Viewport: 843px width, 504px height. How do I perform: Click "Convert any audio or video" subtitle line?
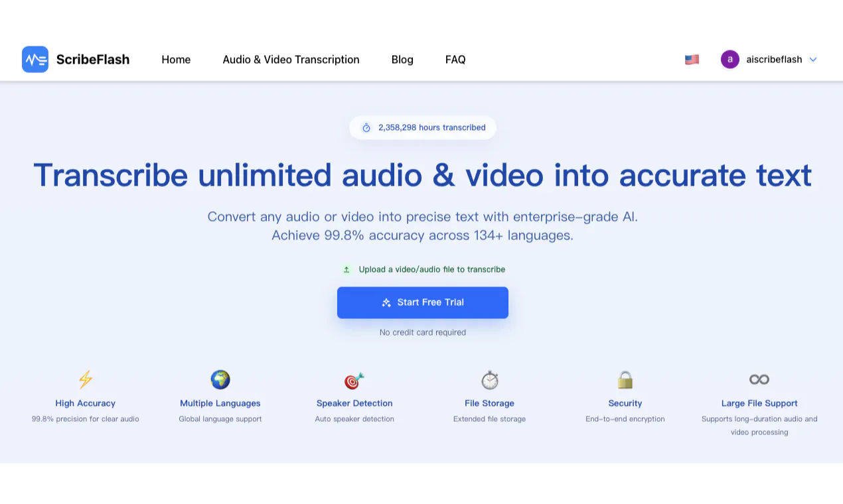423,217
